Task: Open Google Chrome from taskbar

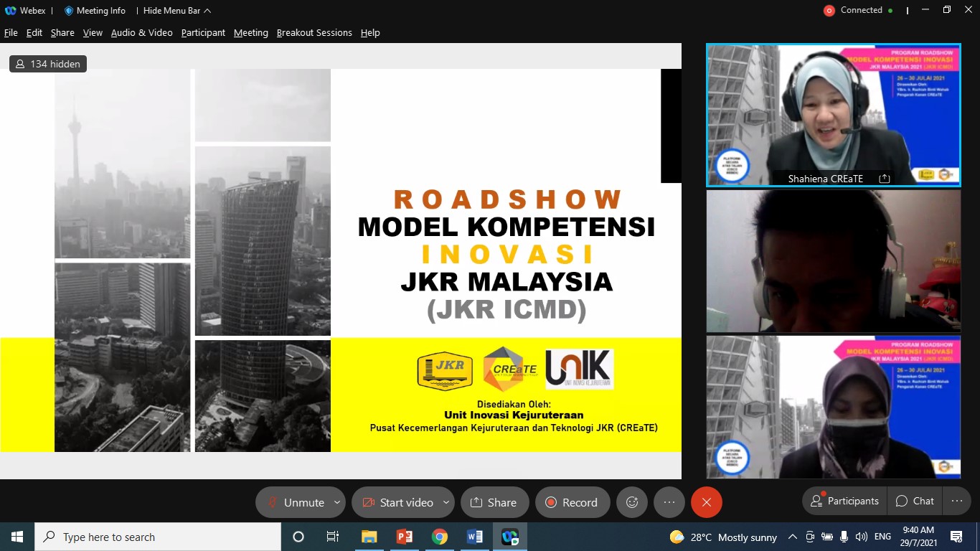Action: click(439, 537)
